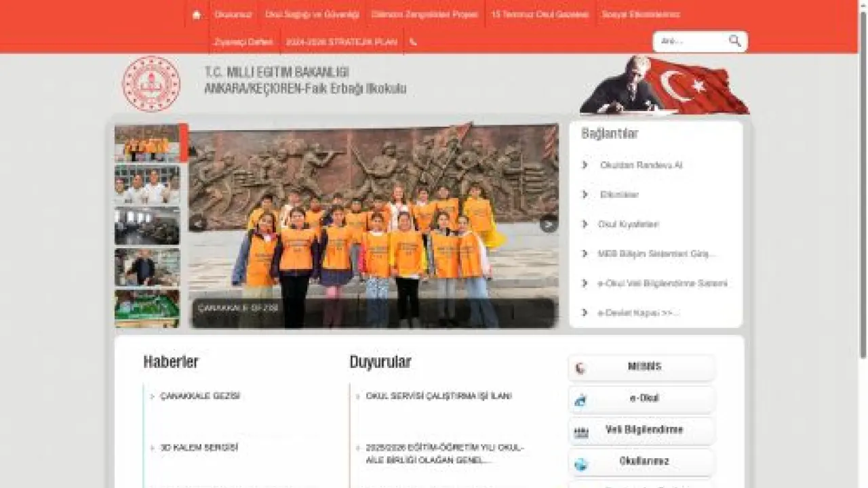The image size is (868, 488).
Task: Click the magnifier search icon
Action: [735, 41]
